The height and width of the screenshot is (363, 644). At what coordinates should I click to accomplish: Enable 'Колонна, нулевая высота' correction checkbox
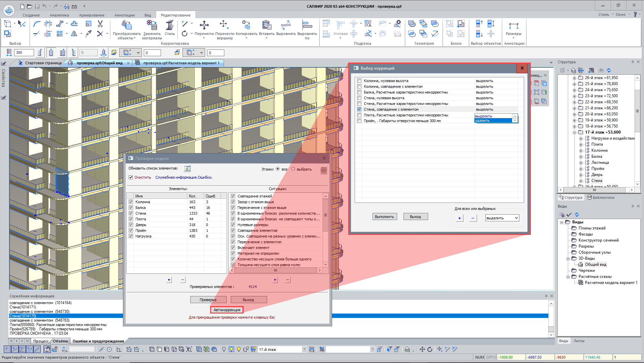coord(359,81)
